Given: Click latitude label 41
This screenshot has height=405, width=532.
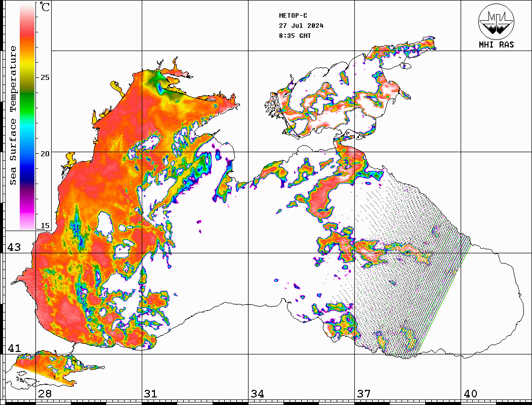Looking at the screenshot, I should (14, 348).
